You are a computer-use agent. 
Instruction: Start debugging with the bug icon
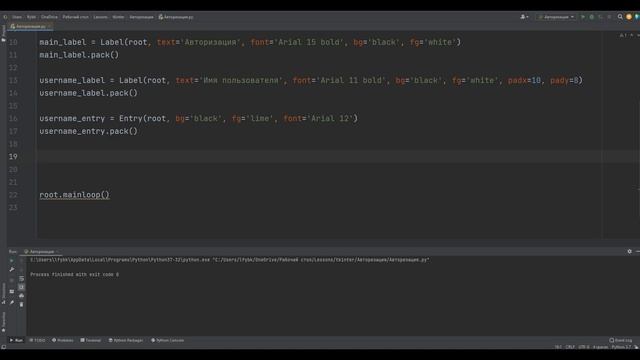click(x=591, y=17)
